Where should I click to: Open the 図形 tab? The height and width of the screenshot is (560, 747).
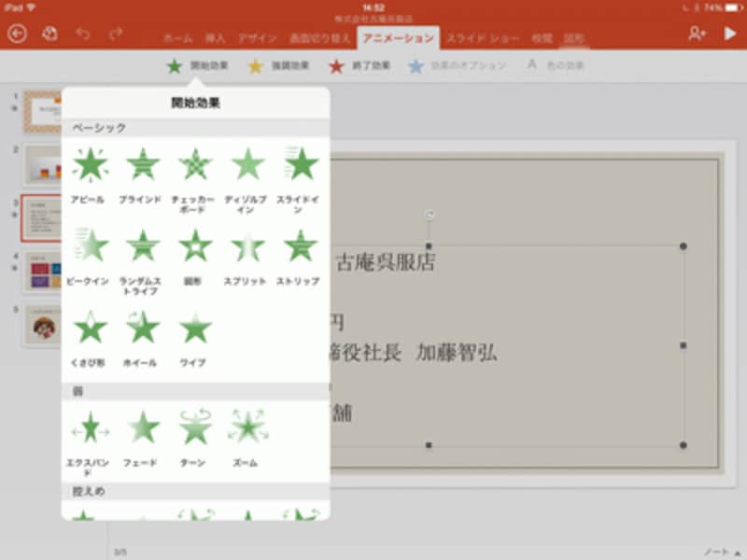pos(573,38)
